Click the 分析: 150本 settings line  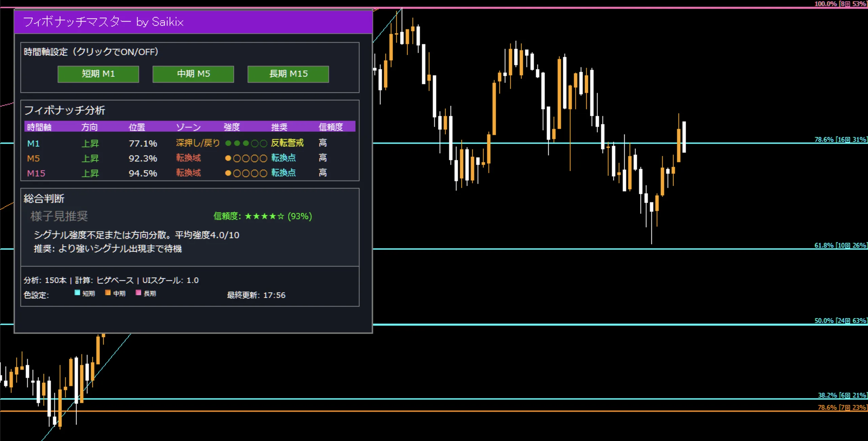tap(111, 280)
